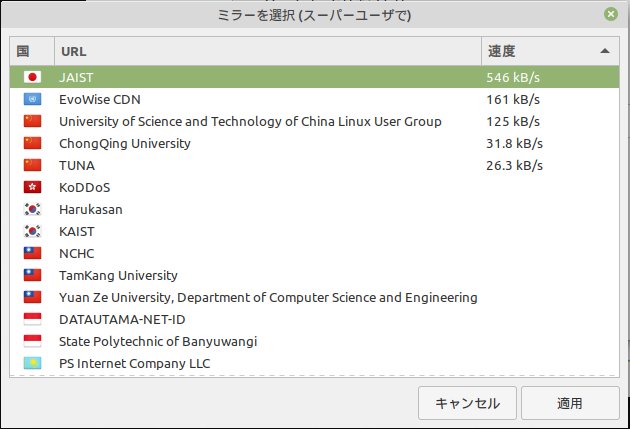Sort by the 国 country column header
The image size is (630, 429).
pos(32,51)
